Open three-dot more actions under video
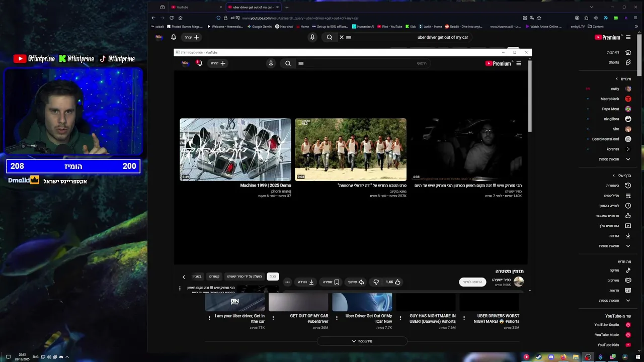Screen dimensions: 644x362 287,282
